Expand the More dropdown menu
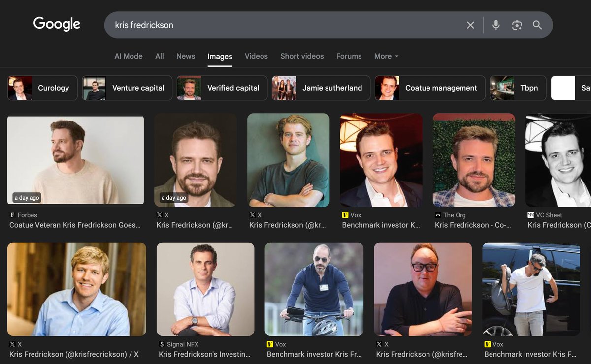This screenshot has width=591, height=364. [x=386, y=56]
